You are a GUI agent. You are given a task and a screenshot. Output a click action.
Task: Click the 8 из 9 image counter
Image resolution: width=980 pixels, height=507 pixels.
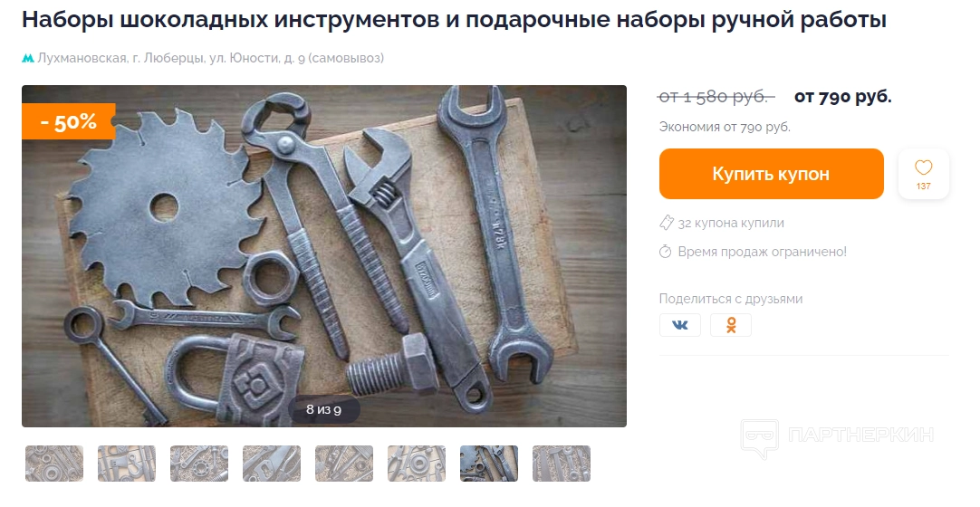[x=323, y=409]
